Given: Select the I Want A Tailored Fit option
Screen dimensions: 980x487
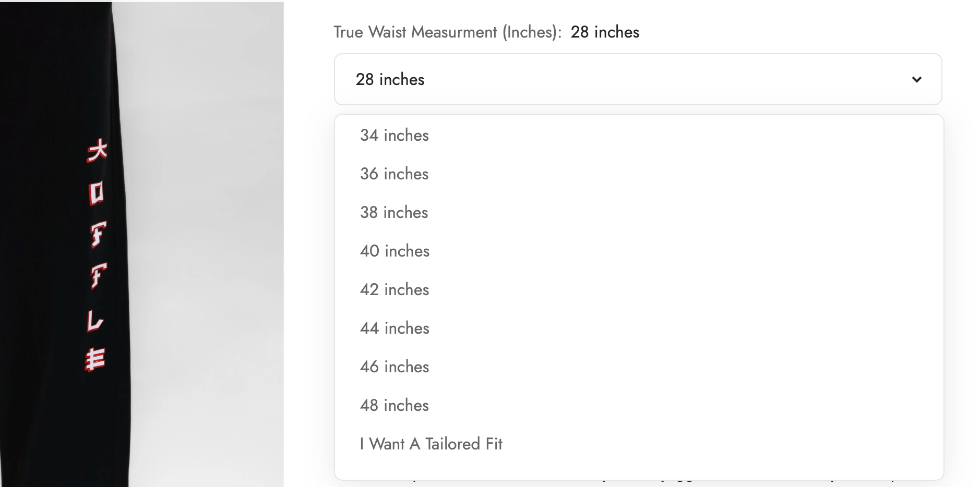Looking at the screenshot, I should coord(431,444).
